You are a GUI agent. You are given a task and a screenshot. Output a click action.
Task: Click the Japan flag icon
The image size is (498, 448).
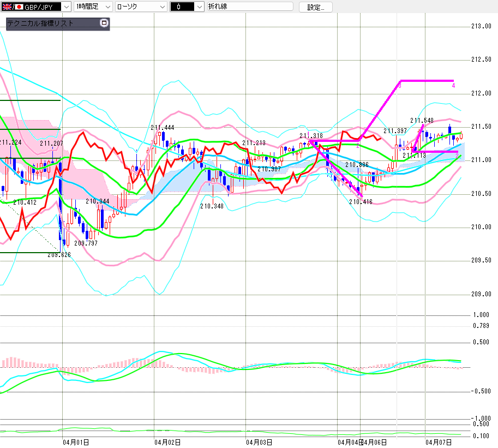click(19, 7)
